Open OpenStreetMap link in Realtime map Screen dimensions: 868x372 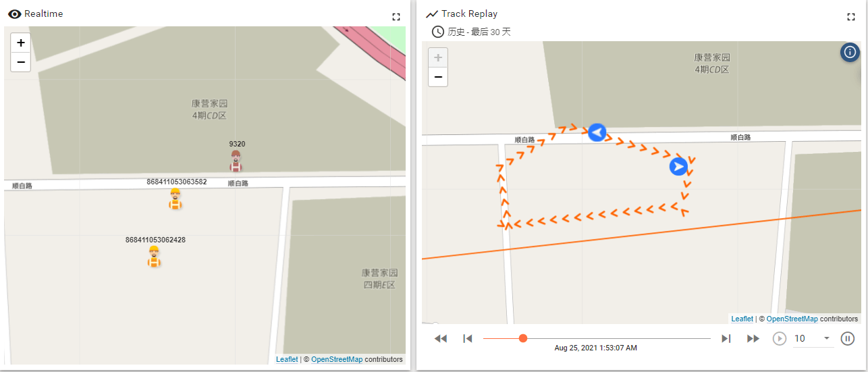point(337,359)
